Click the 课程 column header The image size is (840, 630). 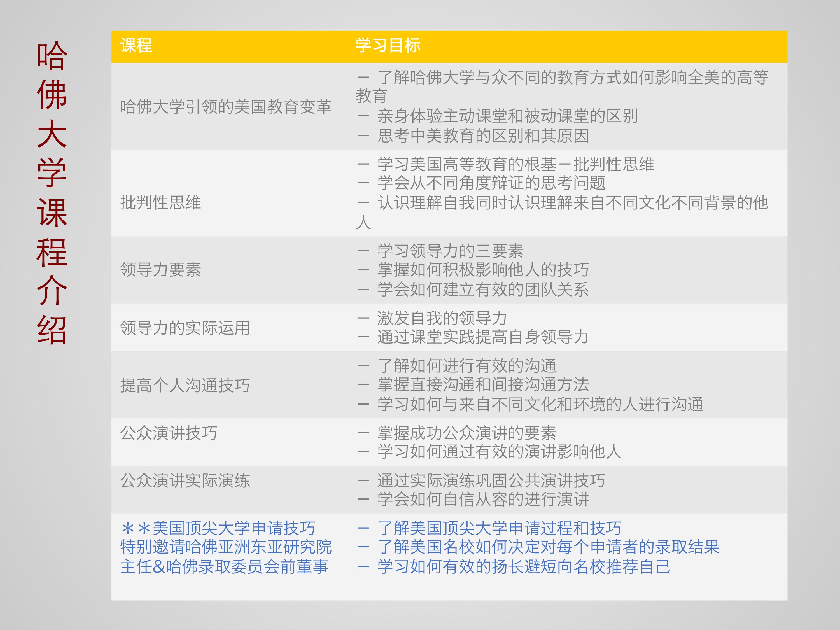pyautogui.click(x=136, y=46)
